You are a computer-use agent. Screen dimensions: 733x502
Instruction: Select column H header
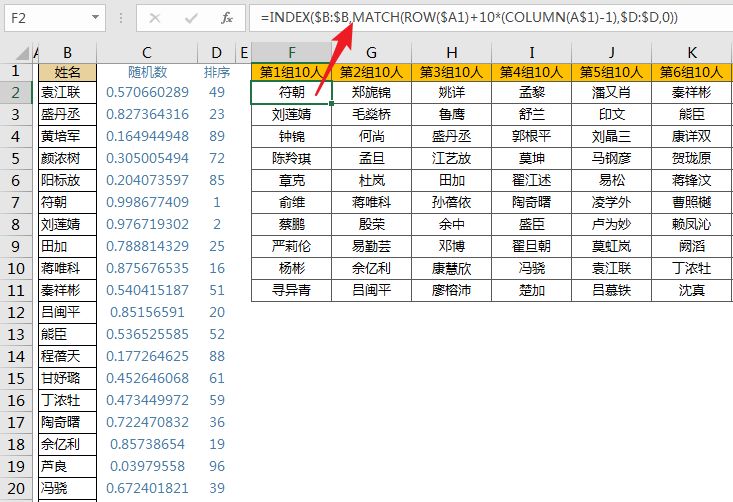tap(451, 52)
